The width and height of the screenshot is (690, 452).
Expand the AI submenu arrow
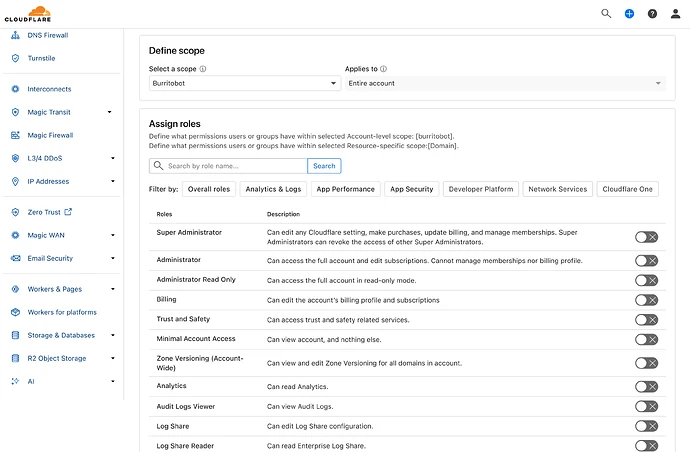pos(113,381)
